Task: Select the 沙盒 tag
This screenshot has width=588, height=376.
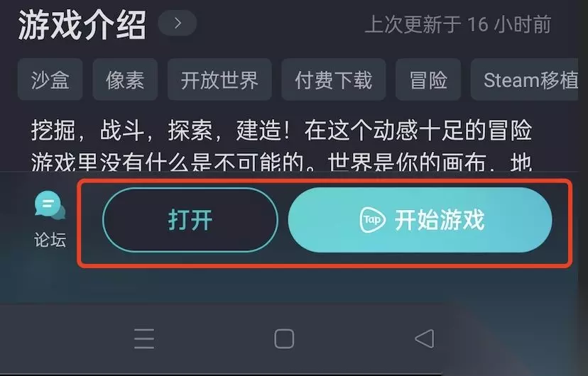Action: click(50, 79)
